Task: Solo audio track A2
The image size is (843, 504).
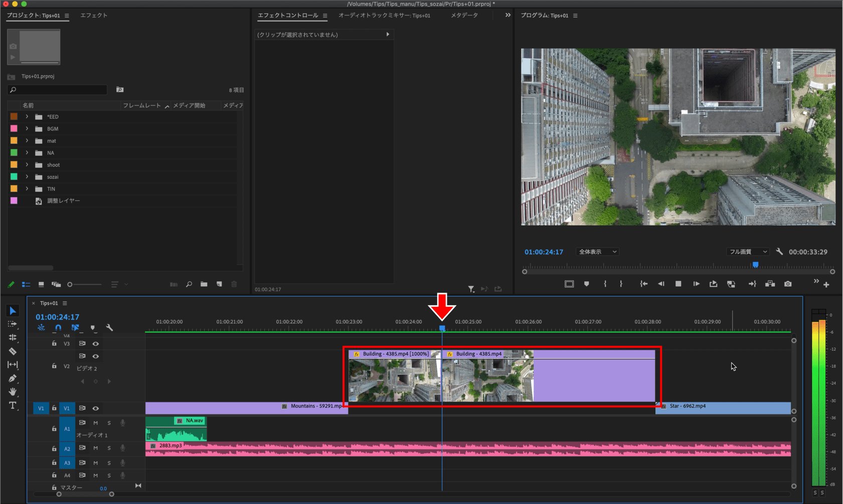Action: point(109,448)
